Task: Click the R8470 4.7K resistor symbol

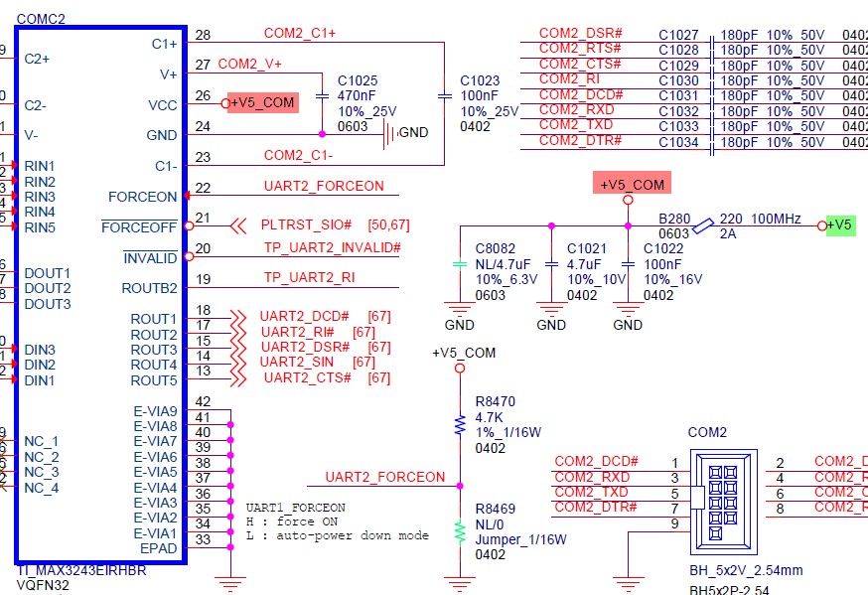Action: (x=460, y=425)
